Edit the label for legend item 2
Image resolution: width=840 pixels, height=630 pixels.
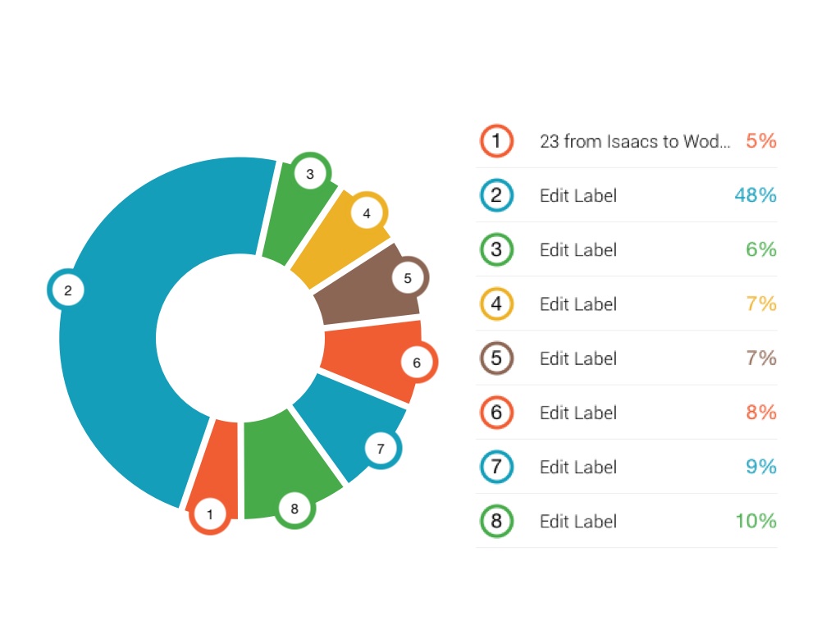pyautogui.click(x=578, y=195)
